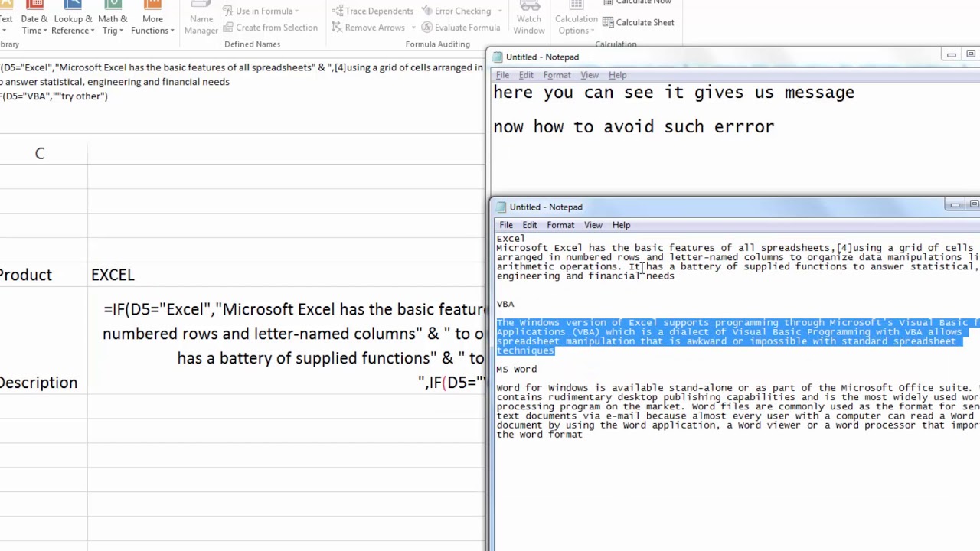Click Calculate Now

(638, 2)
